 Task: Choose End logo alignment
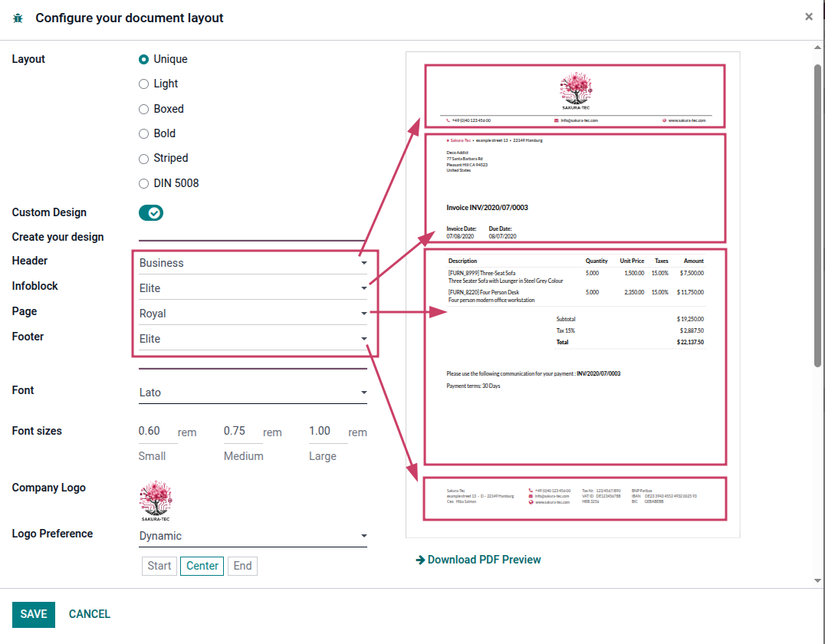[x=242, y=566]
